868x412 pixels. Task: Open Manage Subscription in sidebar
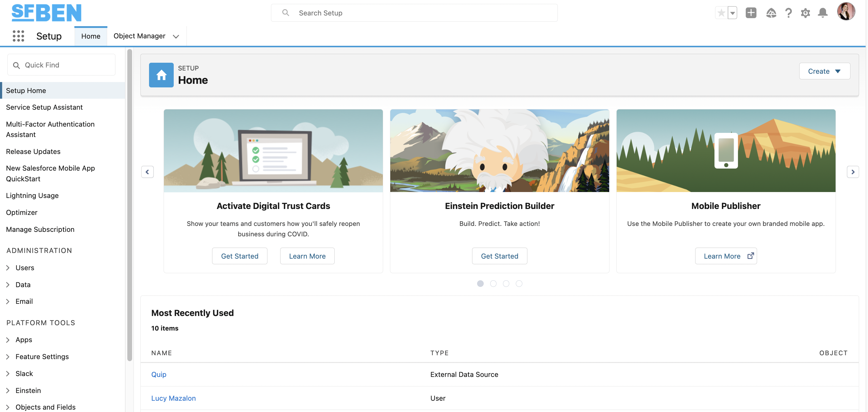[40, 229]
